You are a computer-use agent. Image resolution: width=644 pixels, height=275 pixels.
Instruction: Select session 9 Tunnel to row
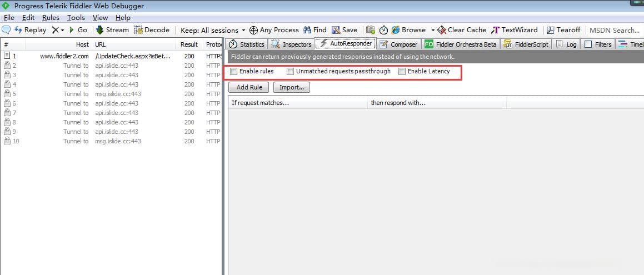(x=111, y=132)
